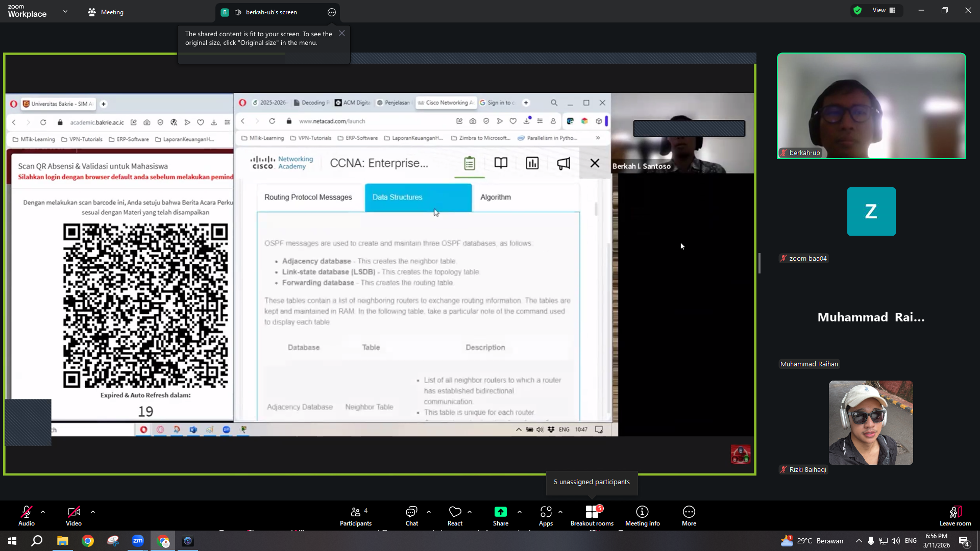This screenshot has height=551, width=980.
Task: Dismiss the shared content size notification
Action: [342, 33]
